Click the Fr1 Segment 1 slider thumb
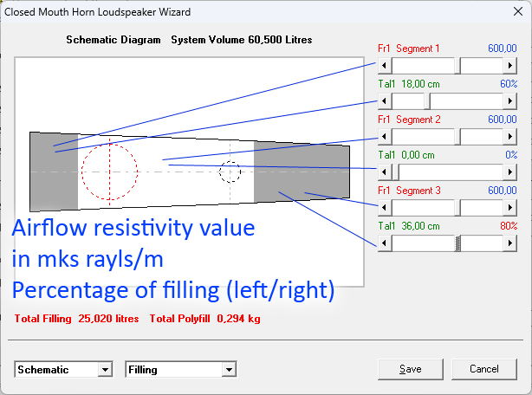This screenshot has width=532, height=395. pyautogui.click(x=457, y=66)
